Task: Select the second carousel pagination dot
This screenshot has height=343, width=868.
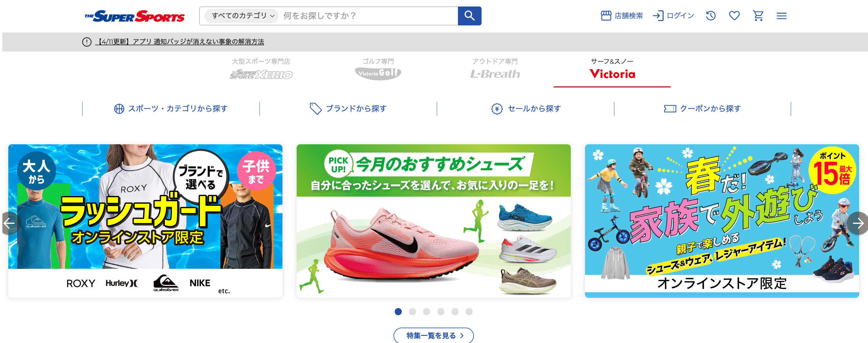Action: coord(412,312)
